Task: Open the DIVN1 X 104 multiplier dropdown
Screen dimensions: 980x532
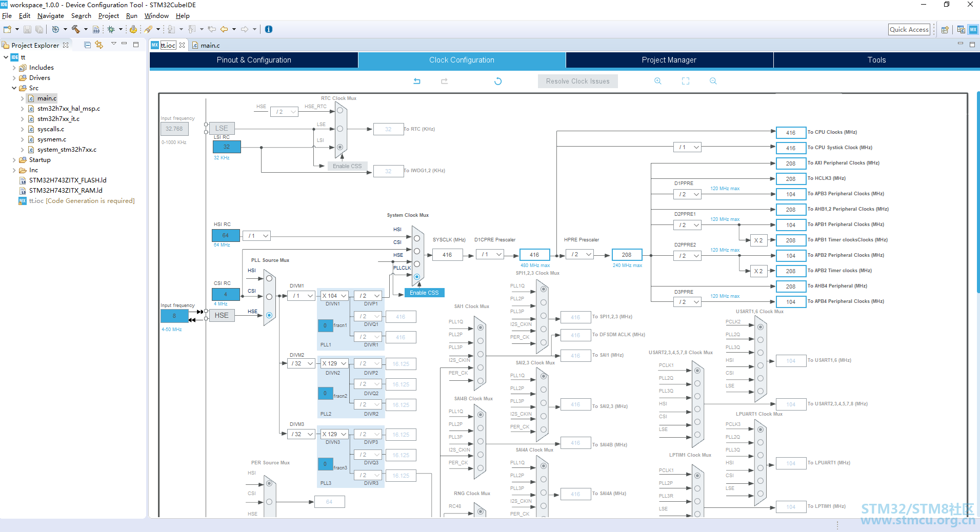Action: (334, 296)
